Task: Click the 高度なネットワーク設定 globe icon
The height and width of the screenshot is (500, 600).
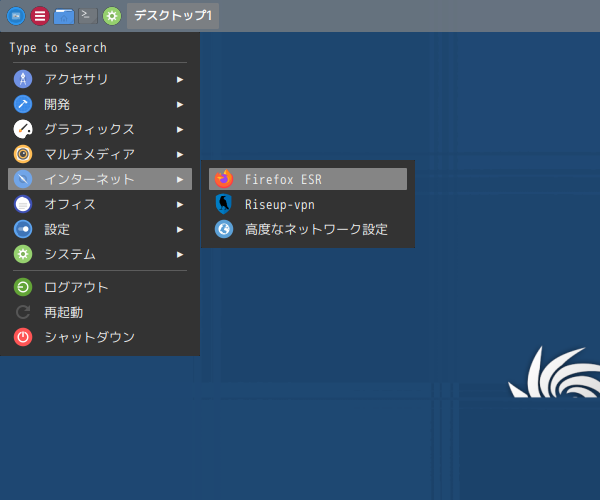Action: point(224,229)
